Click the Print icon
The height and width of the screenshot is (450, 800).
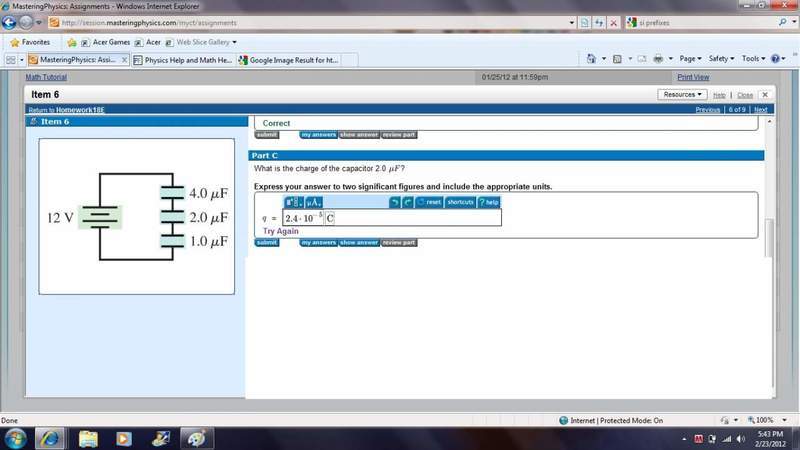pyautogui.click(x=658, y=59)
